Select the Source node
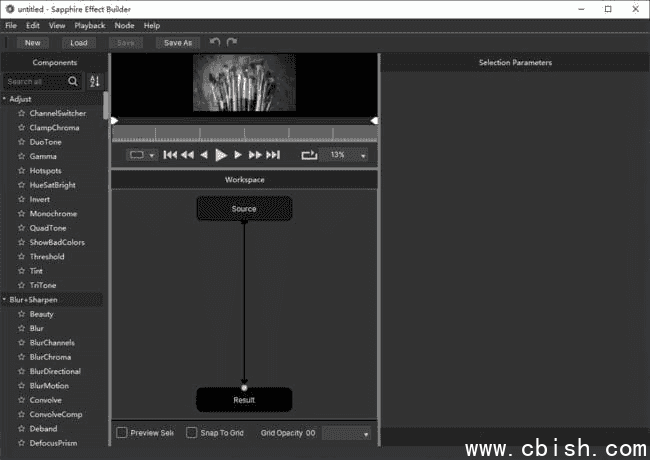The image size is (650, 460). click(244, 208)
